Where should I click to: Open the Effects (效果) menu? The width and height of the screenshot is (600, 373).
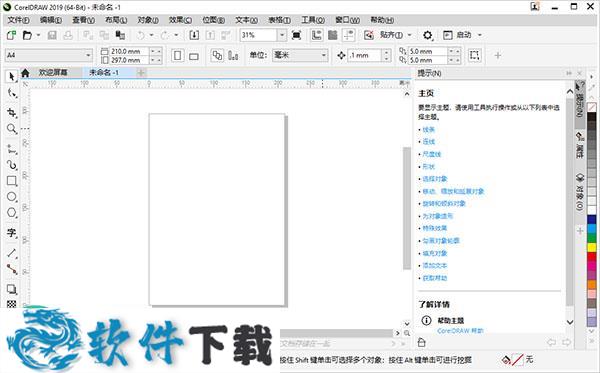180,20
